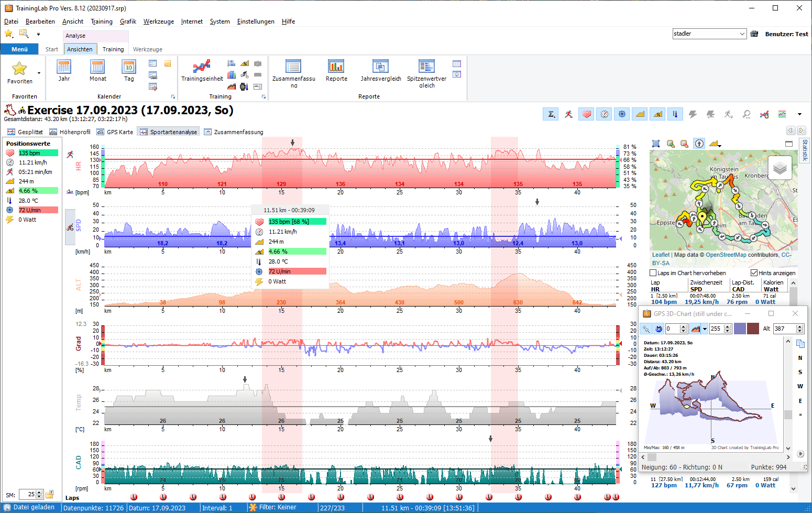Screen dimensions: 812x513
Task: Open the Werkzeuge menu in the menu bar
Action: click(159, 21)
